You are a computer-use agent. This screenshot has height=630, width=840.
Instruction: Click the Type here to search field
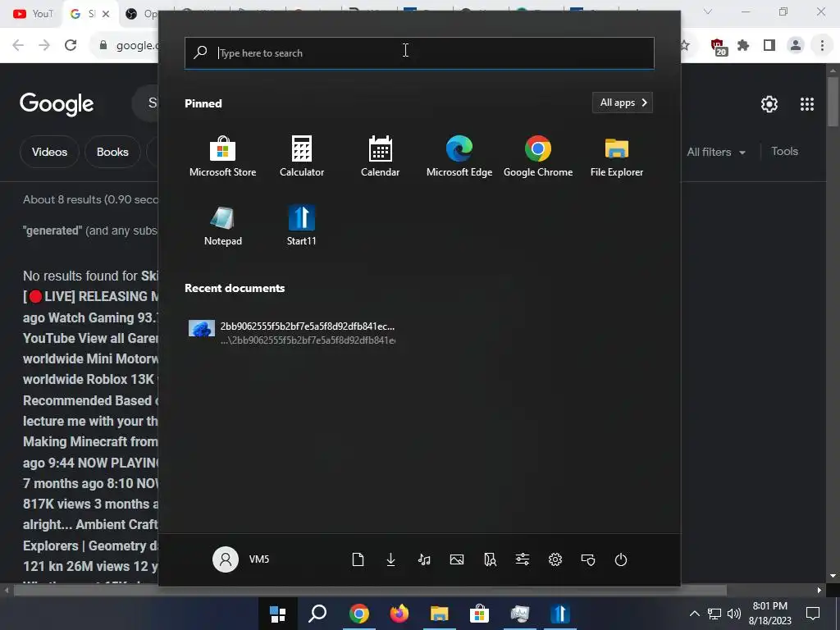[419, 53]
